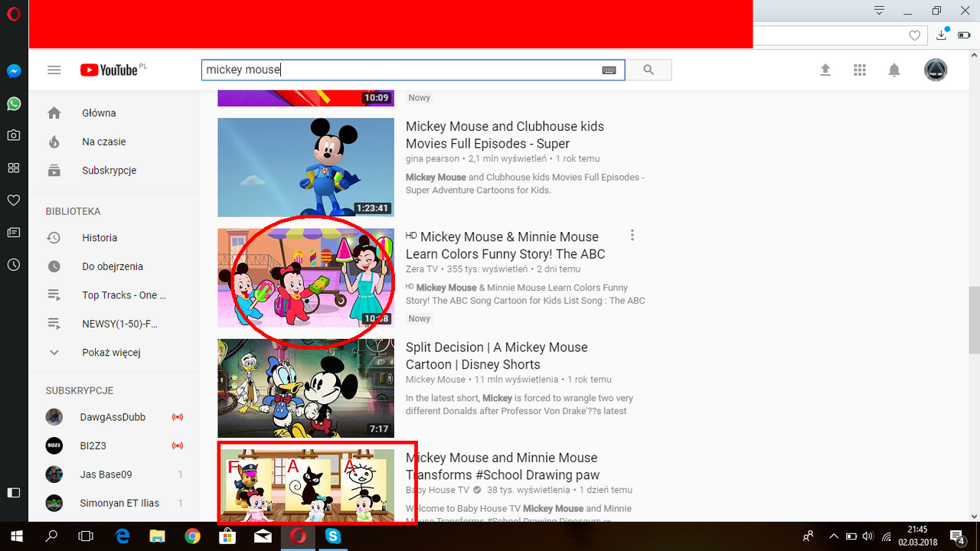
Task: Launch Google Chrome from the taskbar
Action: click(192, 536)
